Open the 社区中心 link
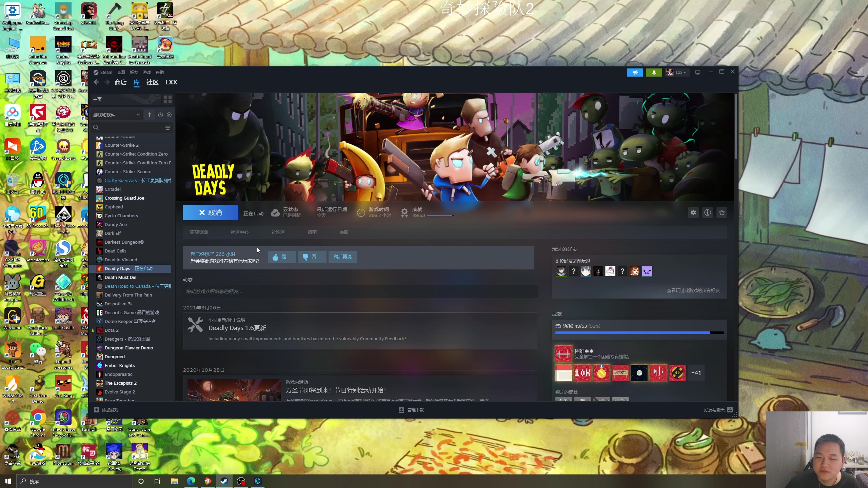The height and width of the screenshot is (488, 868). pos(239,232)
